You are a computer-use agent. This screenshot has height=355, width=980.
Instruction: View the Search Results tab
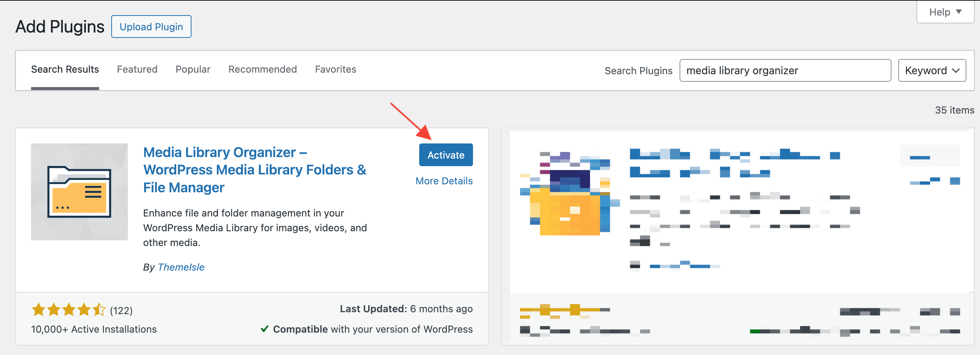click(65, 69)
